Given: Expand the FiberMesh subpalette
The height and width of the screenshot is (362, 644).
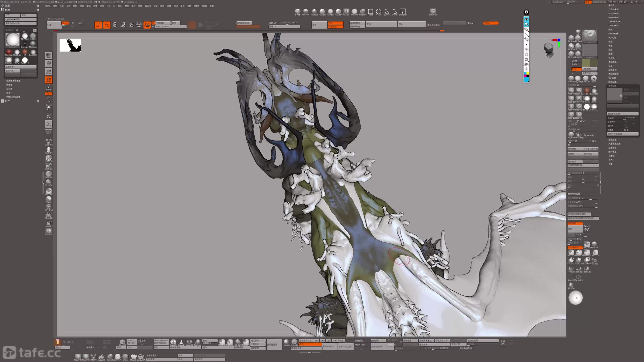Looking at the screenshot, I should pyautogui.click(x=613, y=34).
